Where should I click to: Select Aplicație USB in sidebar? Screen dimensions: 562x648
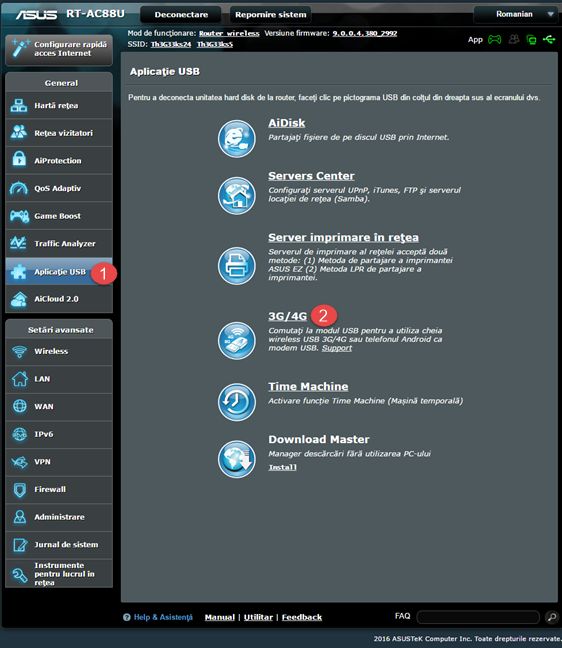(59, 272)
